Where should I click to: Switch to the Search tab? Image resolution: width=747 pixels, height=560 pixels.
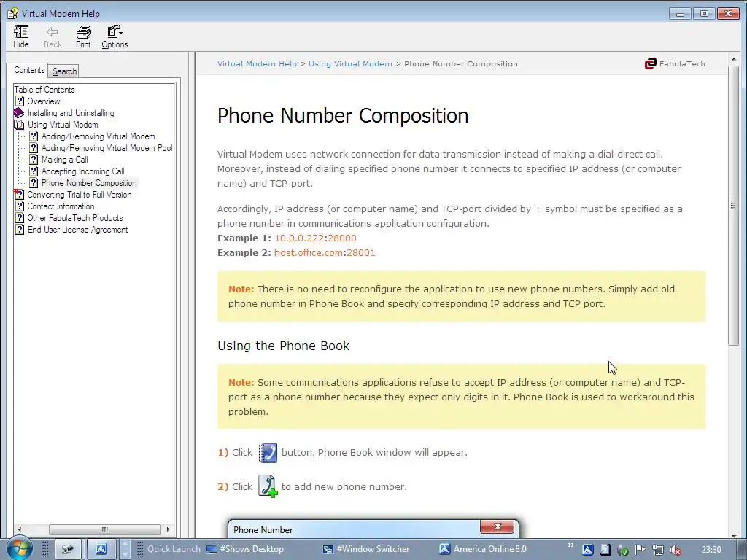(64, 71)
